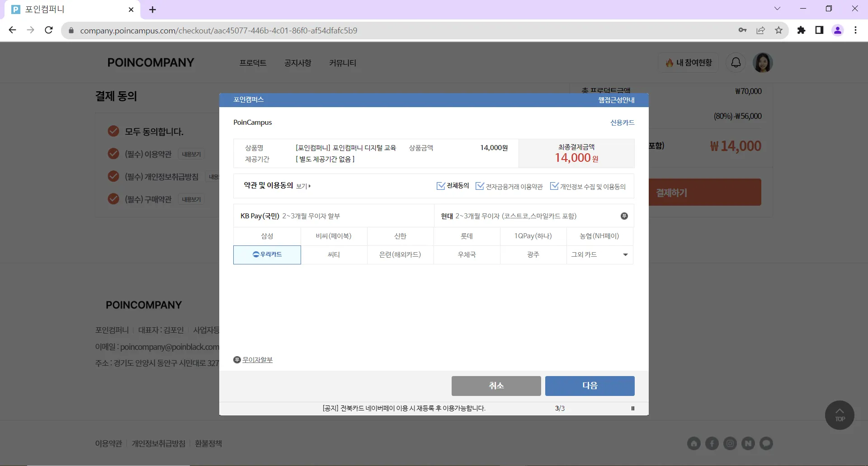
Task: Choose the 은련(해외카드) option
Action: [400, 255]
